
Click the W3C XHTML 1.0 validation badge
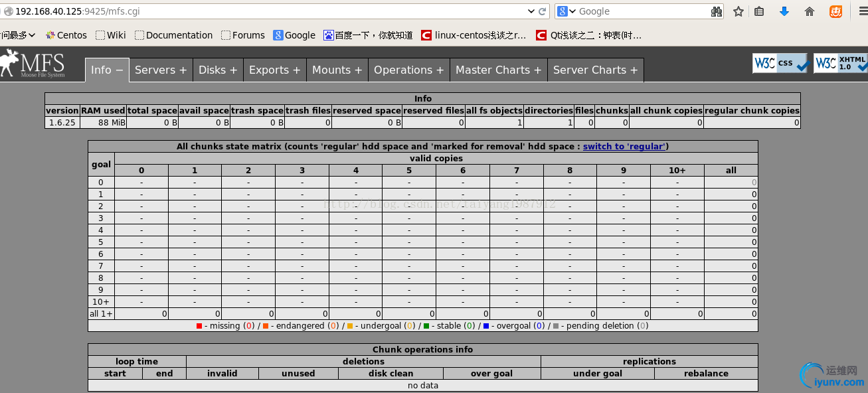(x=840, y=63)
